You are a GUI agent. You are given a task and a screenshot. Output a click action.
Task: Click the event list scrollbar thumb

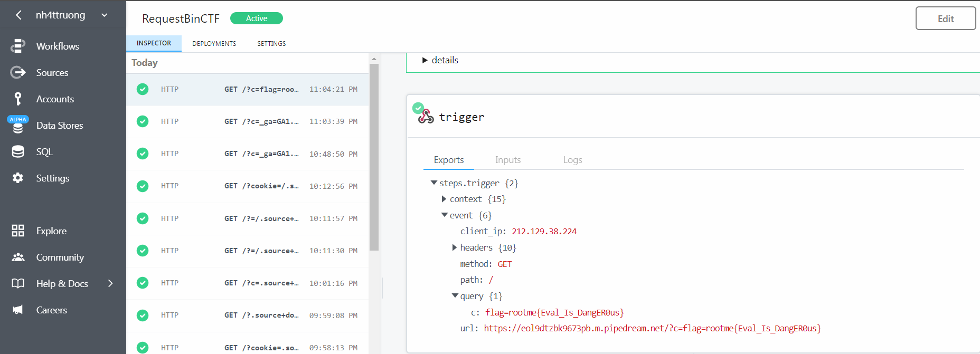click(374, 157)
